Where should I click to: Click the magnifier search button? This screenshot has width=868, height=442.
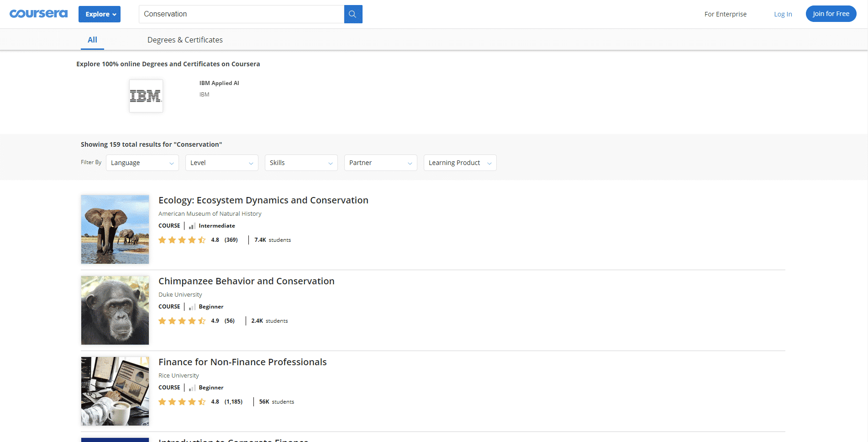(x=353, y=14)
